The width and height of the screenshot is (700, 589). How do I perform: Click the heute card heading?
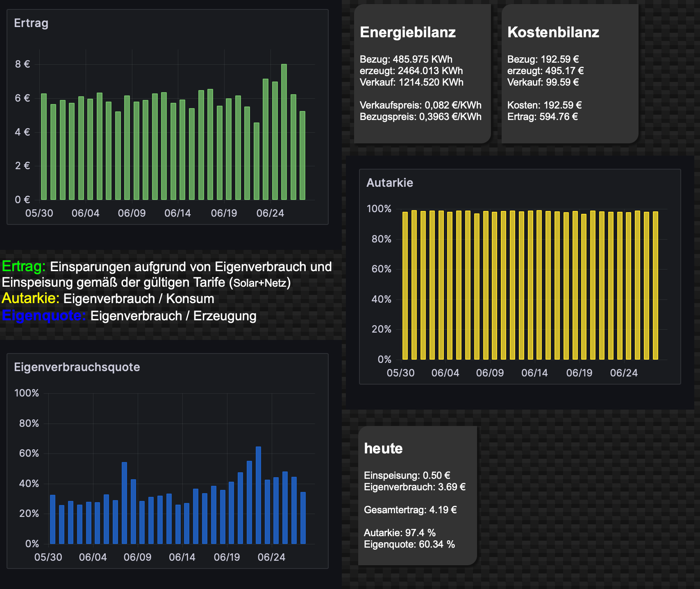click(383, 449)
